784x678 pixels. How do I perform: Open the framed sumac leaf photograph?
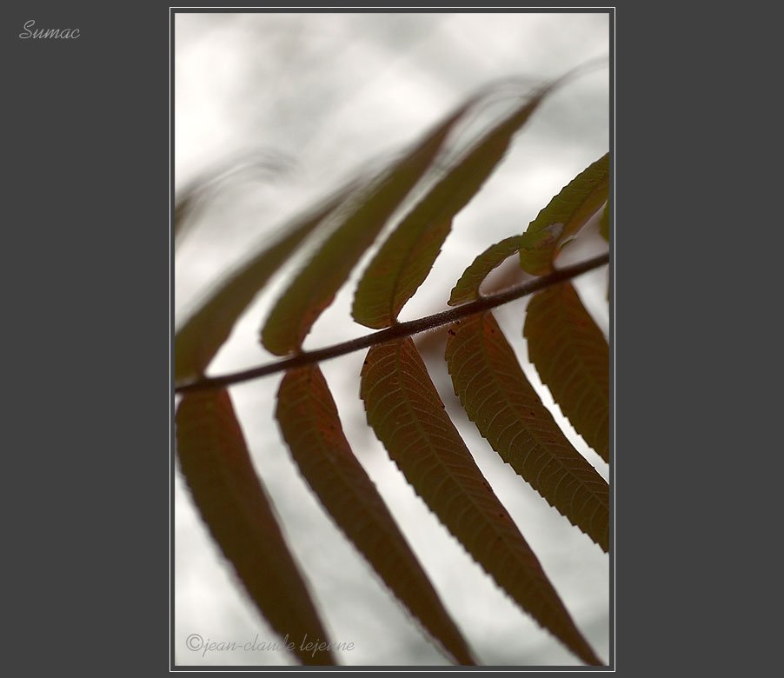(x=393, y=340)
